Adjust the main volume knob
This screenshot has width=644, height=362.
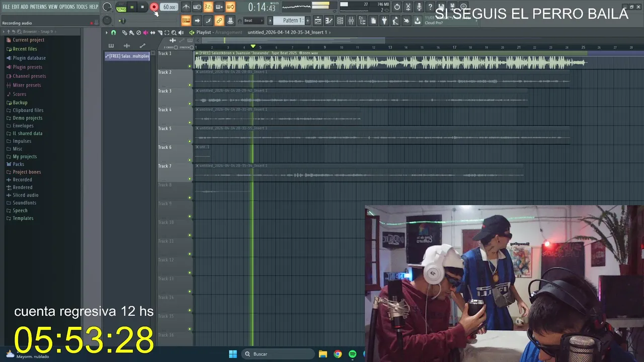pos(107,7)
